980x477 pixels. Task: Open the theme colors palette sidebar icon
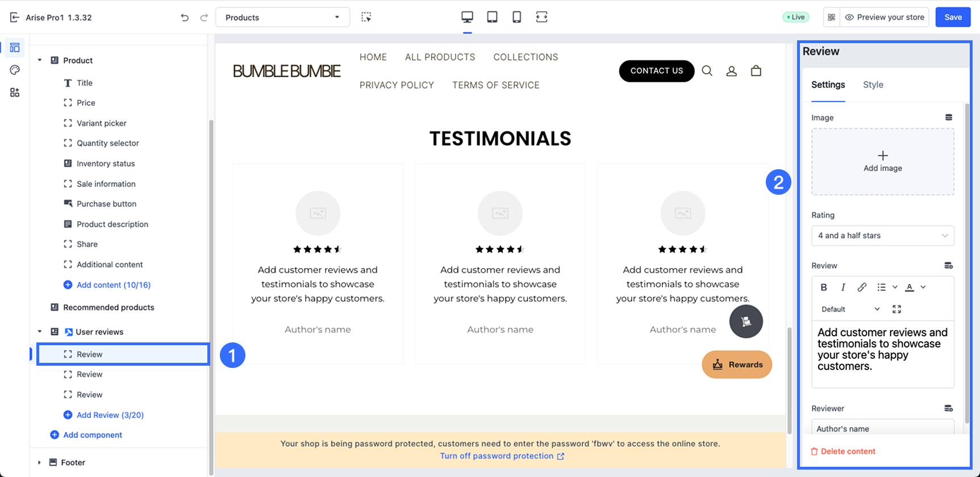[15, 70]
